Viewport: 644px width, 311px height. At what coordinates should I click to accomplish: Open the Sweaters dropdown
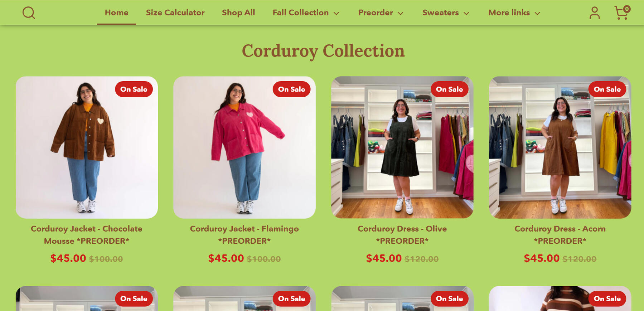point(446,13)
